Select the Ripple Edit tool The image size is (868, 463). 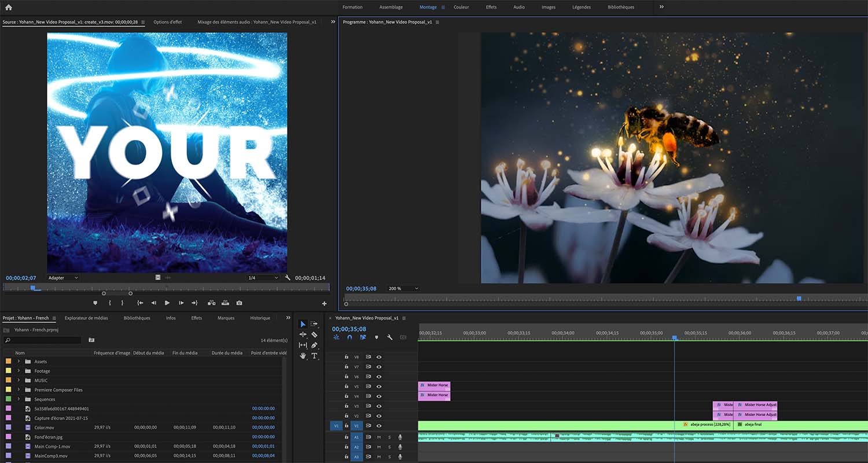(303, 335)
